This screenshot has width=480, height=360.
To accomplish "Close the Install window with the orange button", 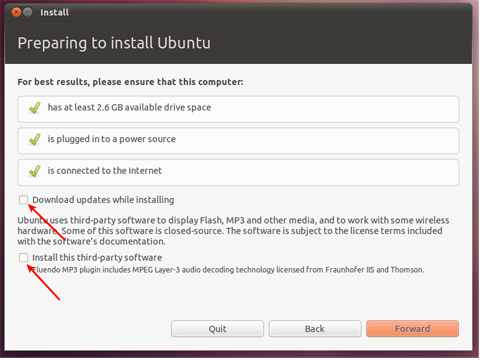I will coord(16,12).
